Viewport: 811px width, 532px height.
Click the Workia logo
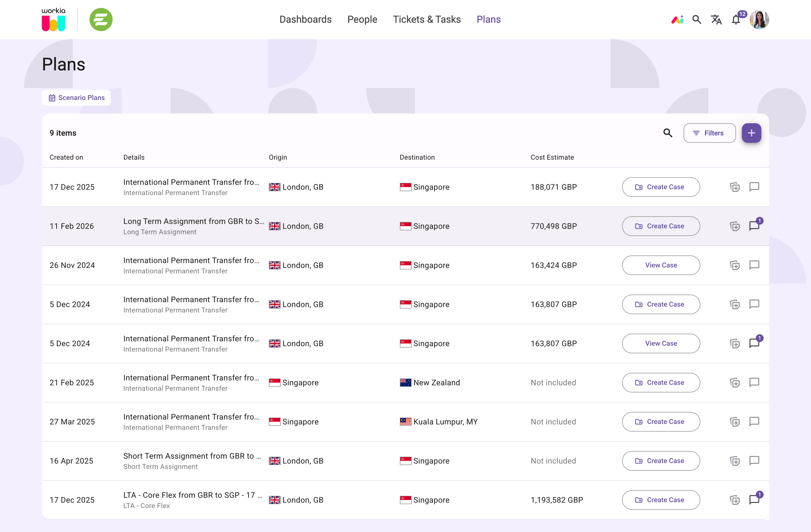54,19
